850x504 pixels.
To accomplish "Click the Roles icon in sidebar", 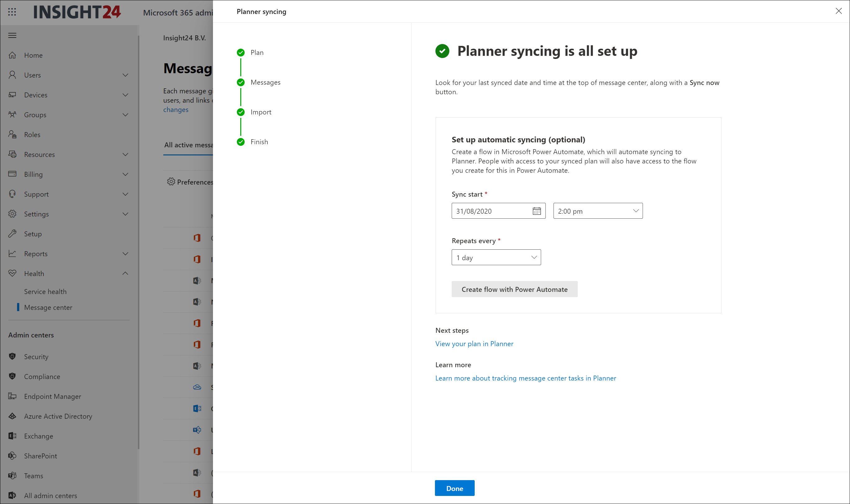I will [12, 135].
